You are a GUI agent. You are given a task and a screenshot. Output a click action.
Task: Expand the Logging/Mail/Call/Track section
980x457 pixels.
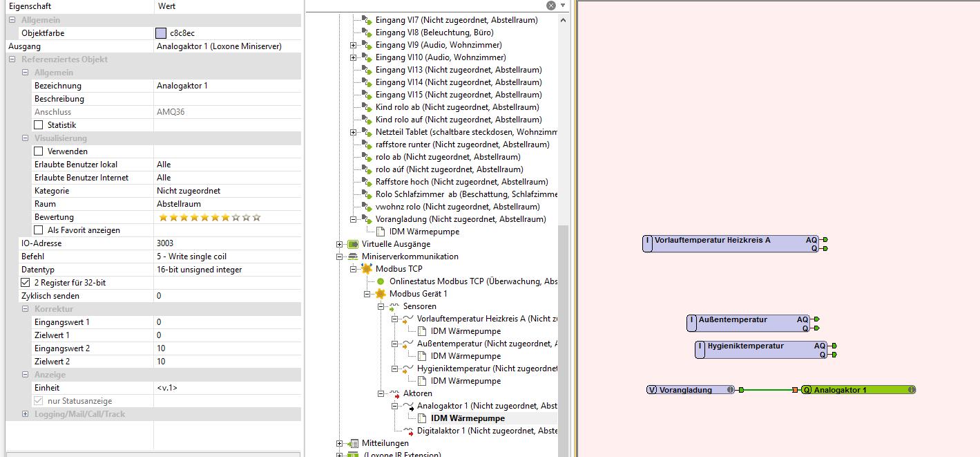click(26, 414)
